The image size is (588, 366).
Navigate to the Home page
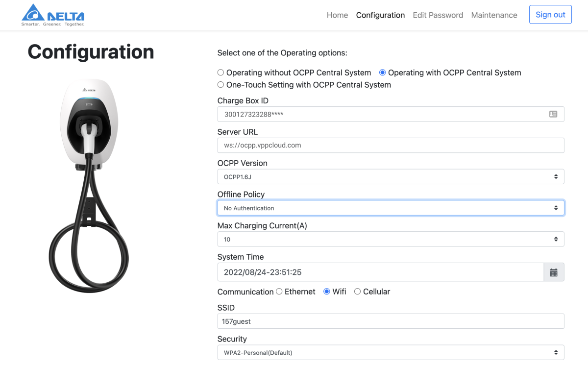[x=337, y=15]
